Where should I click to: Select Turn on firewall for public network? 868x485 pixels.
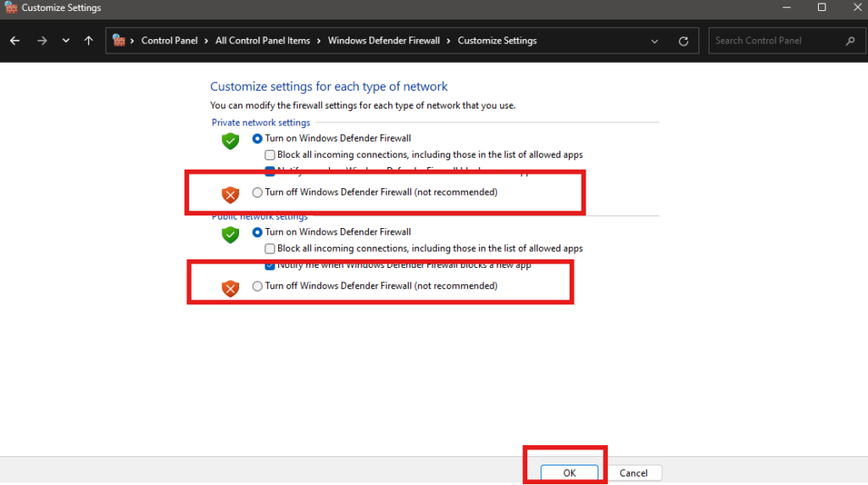click(x=258, y=232)
